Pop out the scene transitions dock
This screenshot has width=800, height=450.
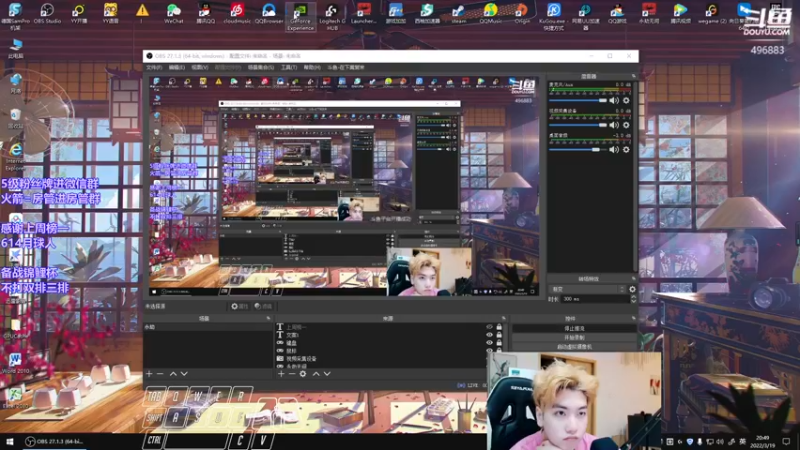click(x=634, y=279)
